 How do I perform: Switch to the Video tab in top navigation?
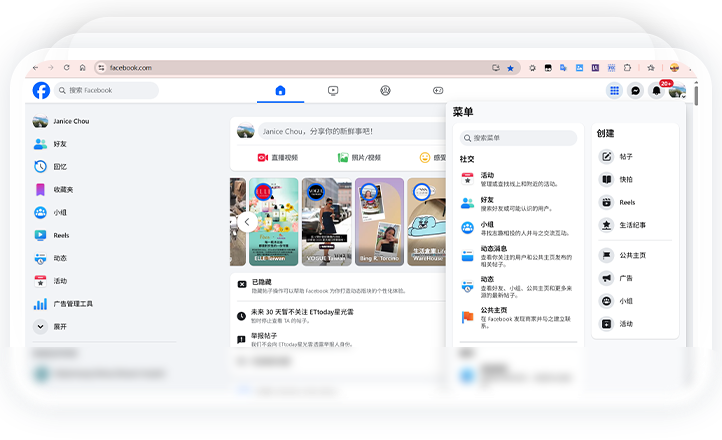pyautogui.click(x=333, y=90)
